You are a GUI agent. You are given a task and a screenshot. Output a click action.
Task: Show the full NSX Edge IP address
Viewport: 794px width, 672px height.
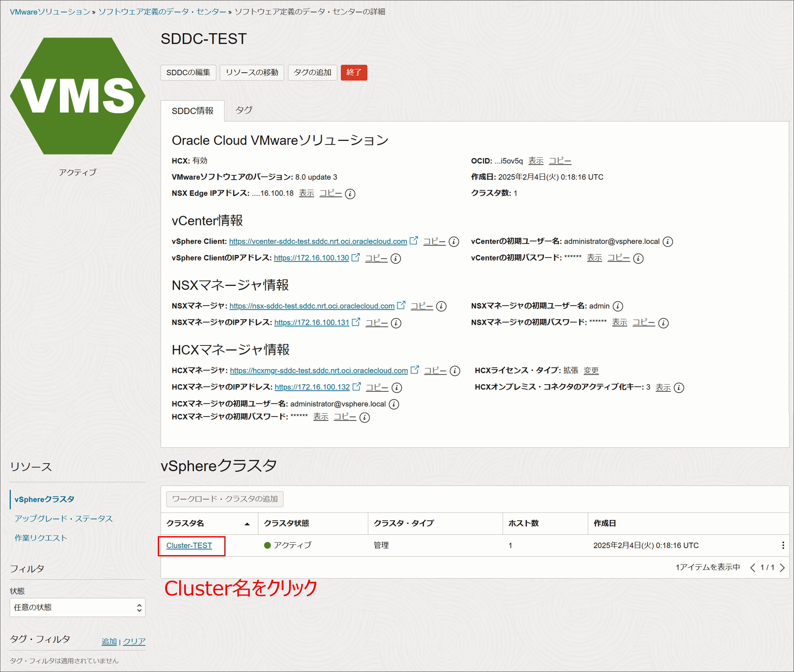coord(306,193)
